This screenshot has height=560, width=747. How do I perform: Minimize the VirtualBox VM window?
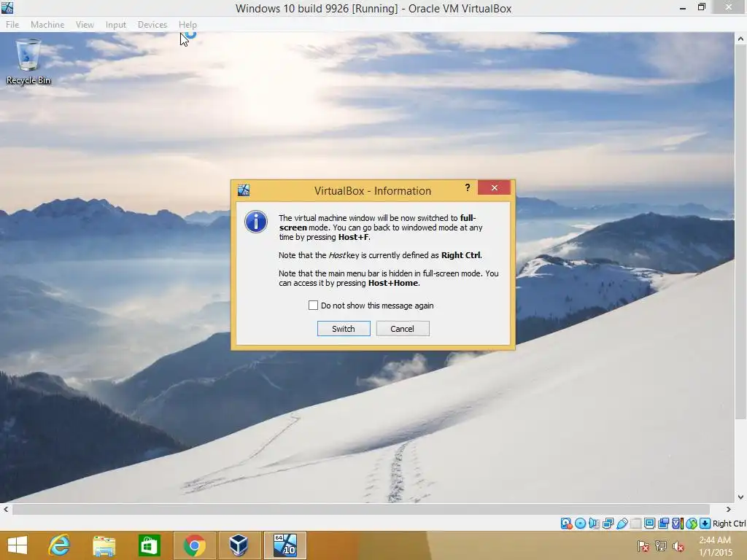[682, 8]
